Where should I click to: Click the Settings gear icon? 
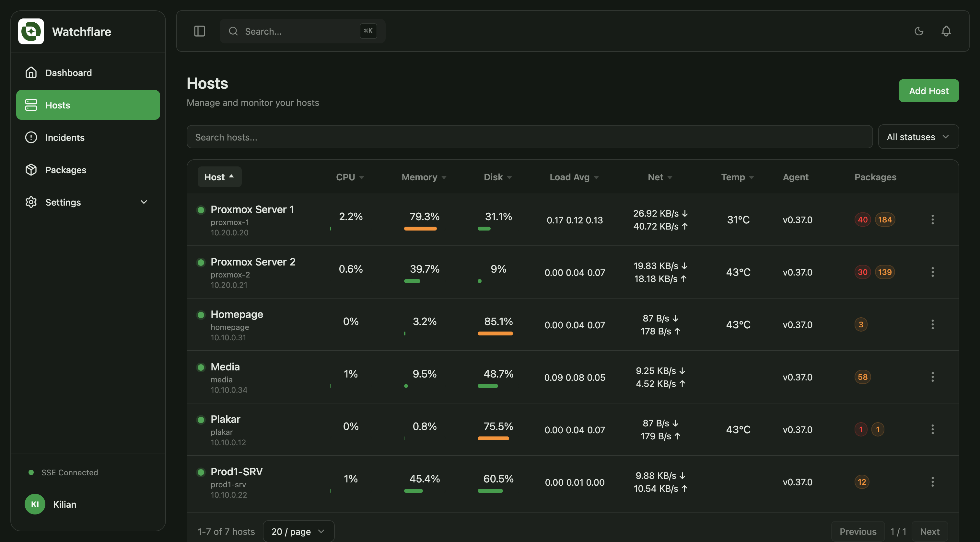31,202
